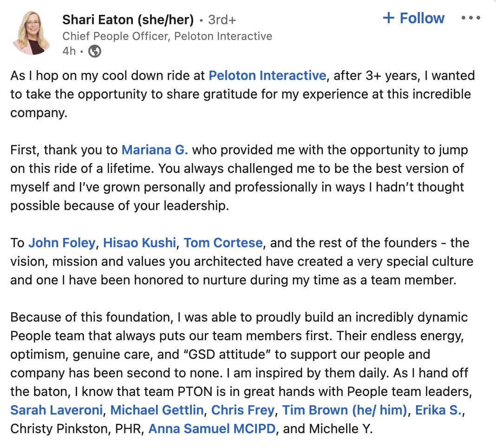
Task: Visit Michael Gettlin's profile
Action: (157, 410)
